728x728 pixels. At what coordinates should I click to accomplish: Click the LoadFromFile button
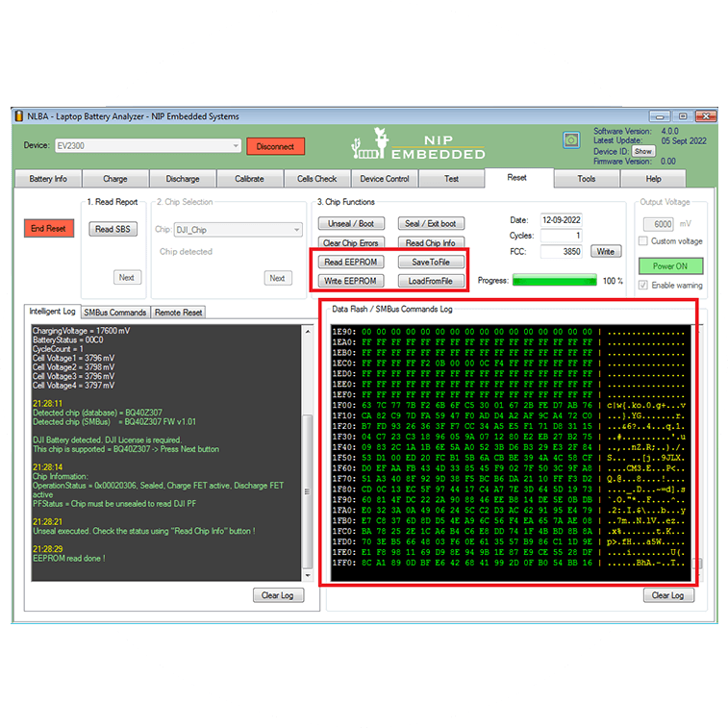(x=431, y=281)
